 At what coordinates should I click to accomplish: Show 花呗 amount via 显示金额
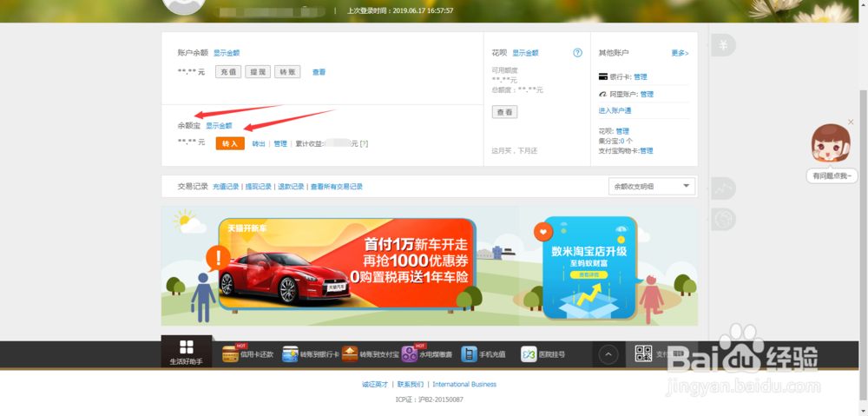(525, 53)
